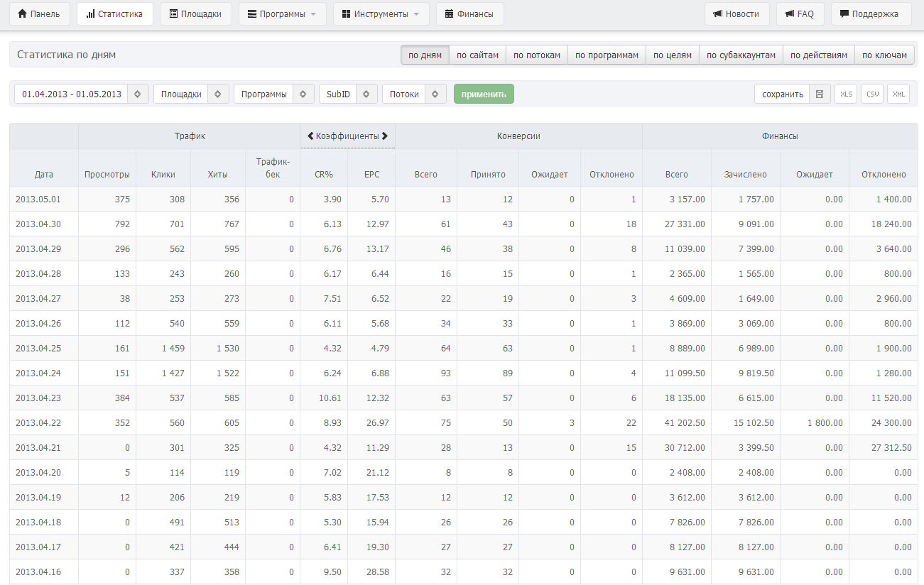The height and width of the screenshot is (585, 924).
Task: Click right arrow beside Коэффициенты header
Action: pos(385,136)
